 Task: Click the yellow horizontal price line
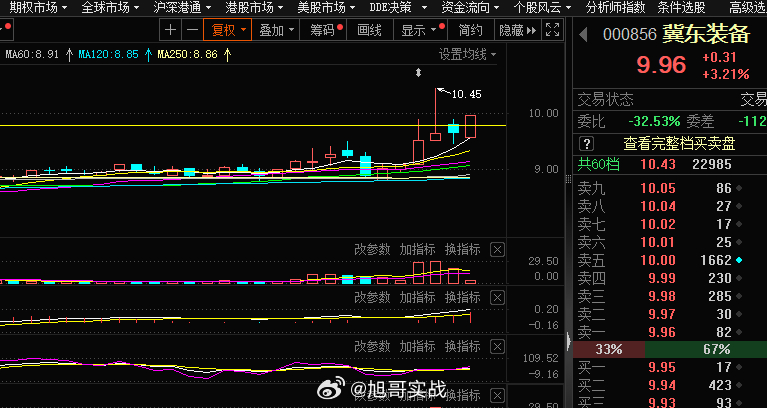pos(253,126)
